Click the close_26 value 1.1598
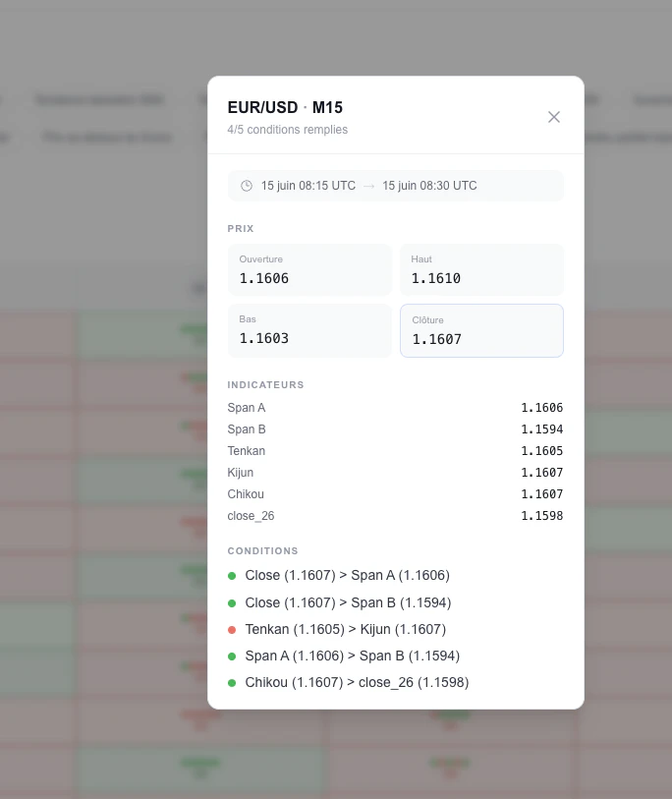Viewport: 672px width, 799px height. click(x=541, y=516)
